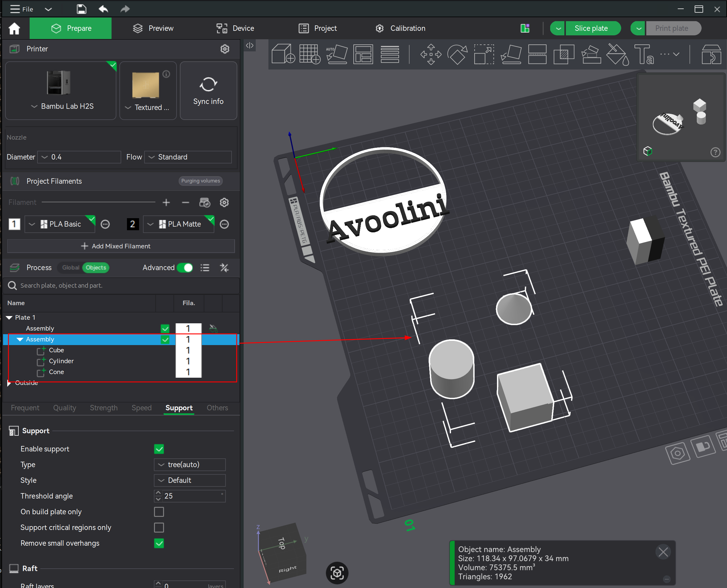Uncheck Enable support checkbox
727x588 pixels.
pos(159,449)
